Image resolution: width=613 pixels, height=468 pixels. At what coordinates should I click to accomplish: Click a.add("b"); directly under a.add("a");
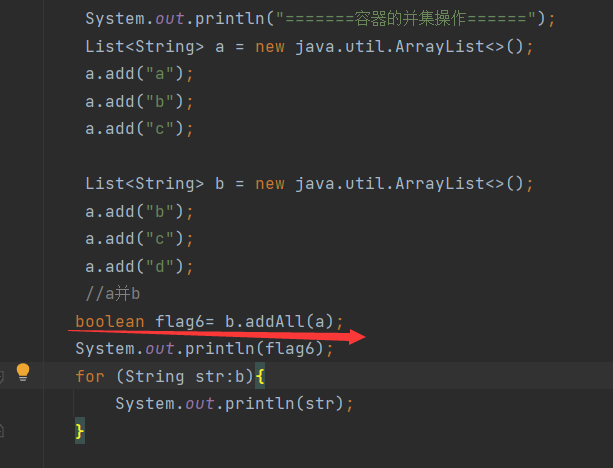[140, 102]
